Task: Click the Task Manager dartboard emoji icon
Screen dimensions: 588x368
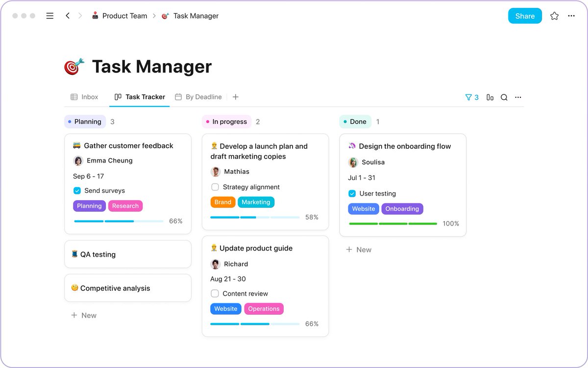Action: [73, 66]
